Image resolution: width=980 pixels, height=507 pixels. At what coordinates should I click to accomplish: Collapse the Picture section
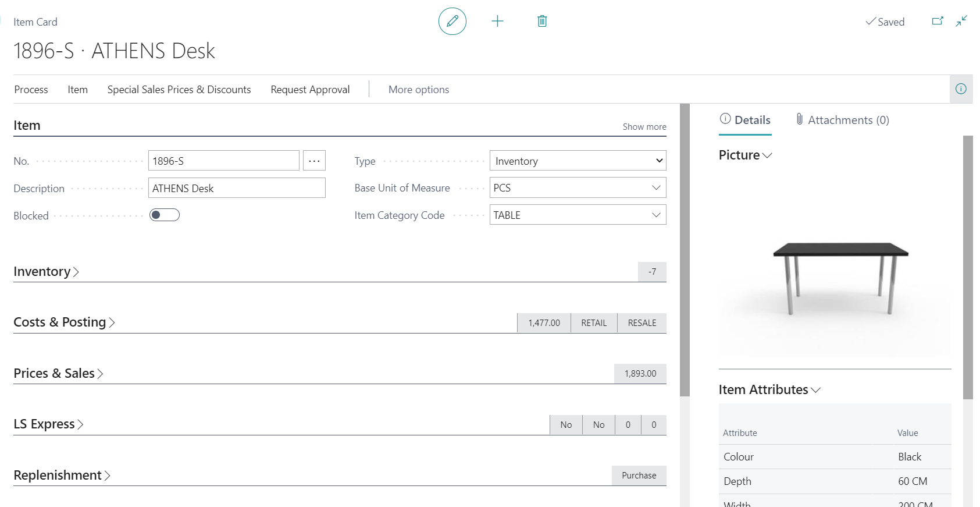(x=745, y=155)
